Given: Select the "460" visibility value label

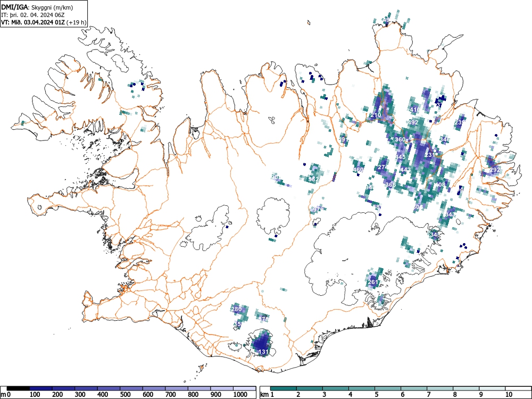Looking at the screenshot, I should [358, 170].
